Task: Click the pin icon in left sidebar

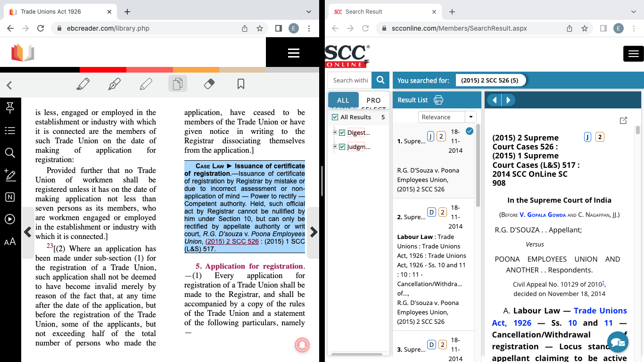Action: click(x=10, y=108)
